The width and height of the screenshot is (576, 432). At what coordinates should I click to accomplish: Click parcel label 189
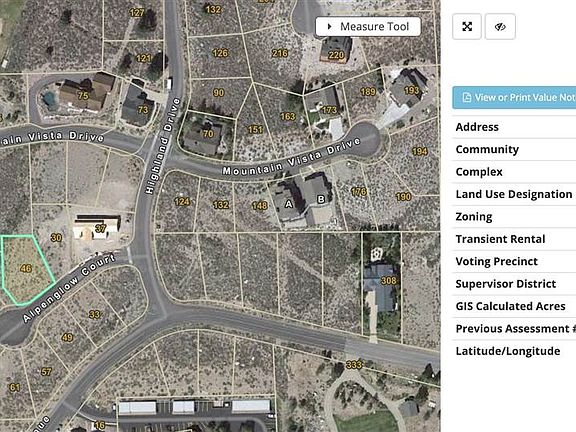coord(368,91)
